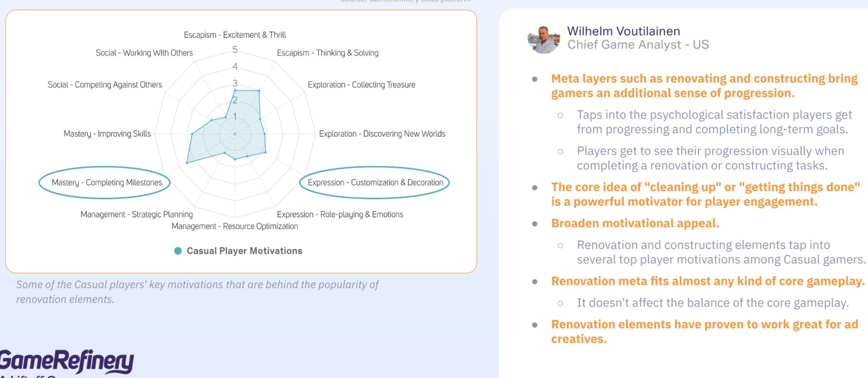Click Social - Competing Against Others label
Image resolution: width=868 pixels, height=378 pixels.
tap(105, 85)
